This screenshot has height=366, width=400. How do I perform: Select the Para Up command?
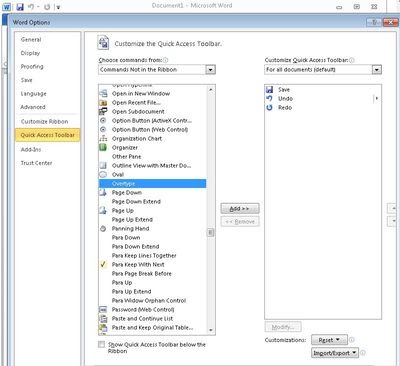[x=122, y=283]
